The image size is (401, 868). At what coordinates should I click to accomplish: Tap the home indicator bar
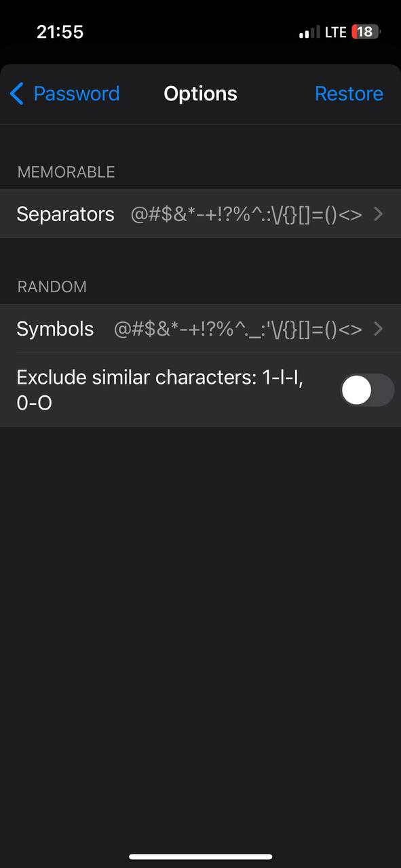(200, 857)
